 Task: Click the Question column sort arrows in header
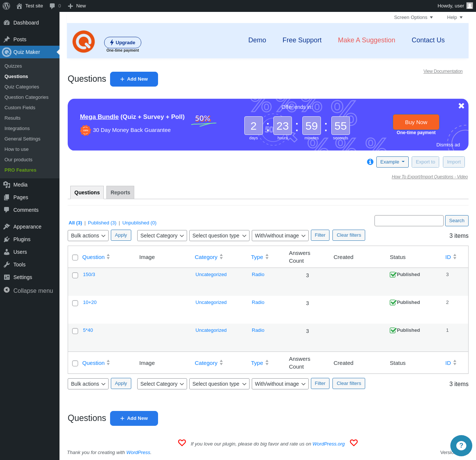coord(108,257)
